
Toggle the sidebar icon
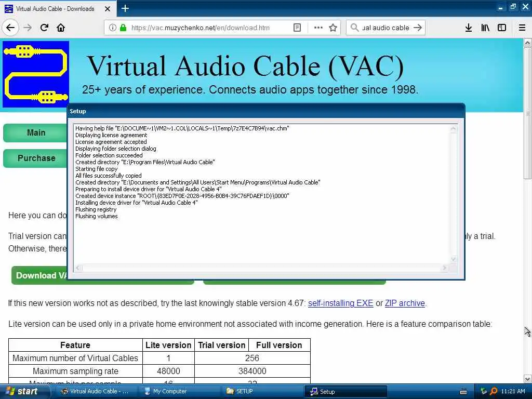click(502, 28)
